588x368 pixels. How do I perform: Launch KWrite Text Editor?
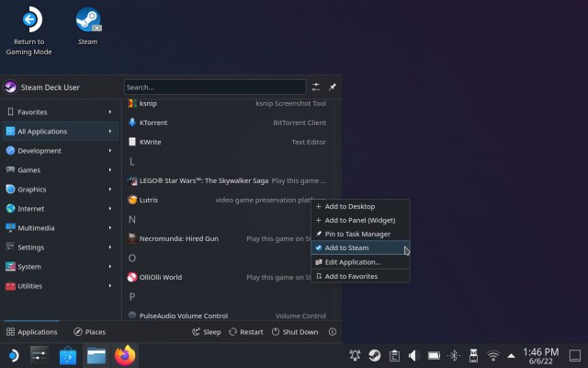[227, 142]
